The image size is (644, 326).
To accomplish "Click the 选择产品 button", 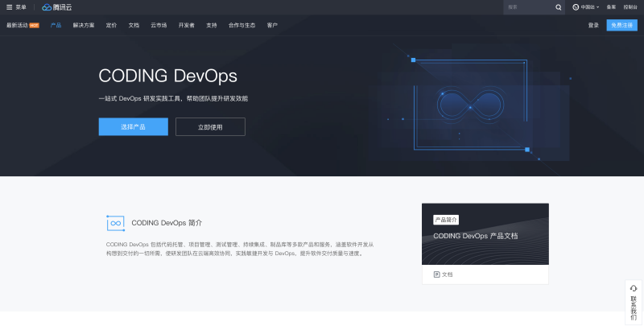I will pyautogui.click(x=134, y=127).
